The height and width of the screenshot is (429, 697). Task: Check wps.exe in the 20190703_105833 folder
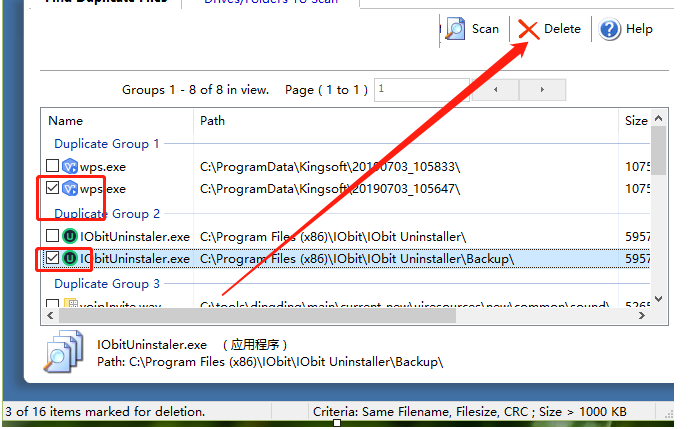click(x=52, y=166)
